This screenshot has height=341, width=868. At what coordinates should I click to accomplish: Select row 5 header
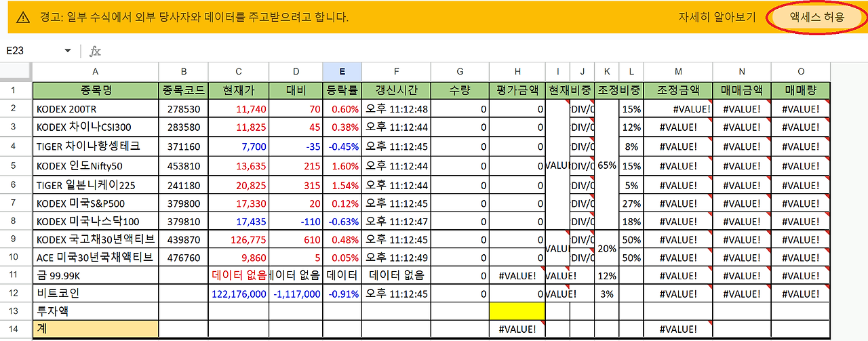(16, 165)
